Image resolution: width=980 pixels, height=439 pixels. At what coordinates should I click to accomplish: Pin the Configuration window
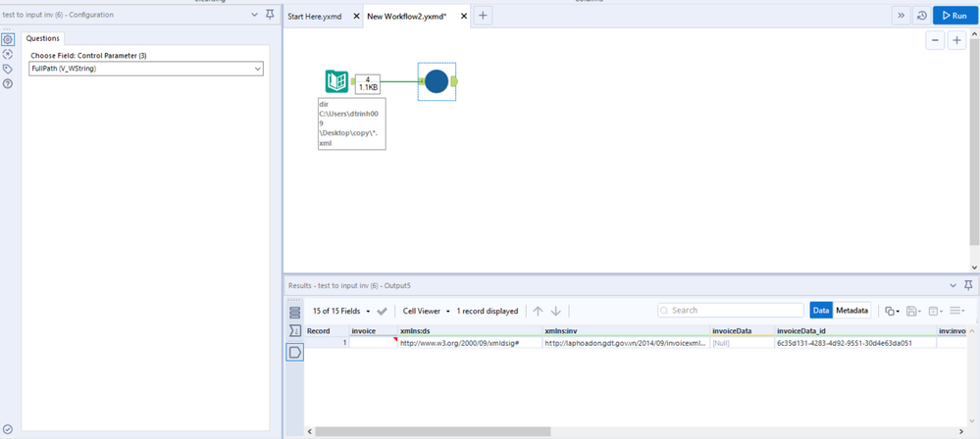(x=270, y=14)
